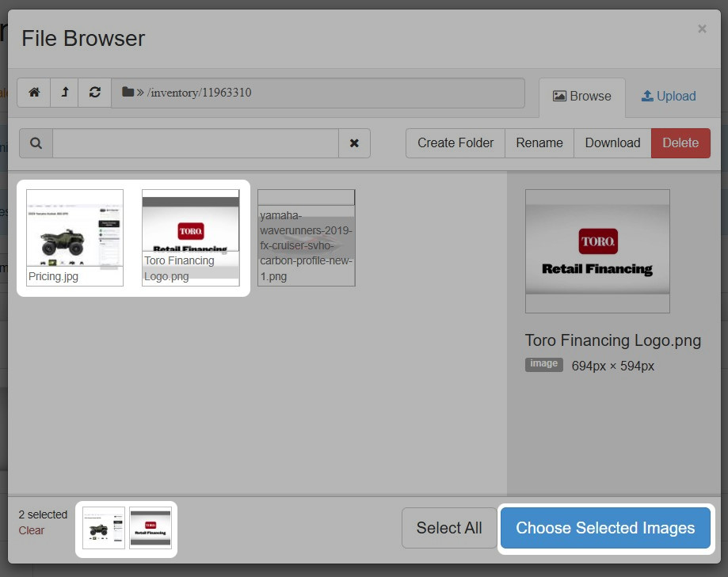Click the search magnifier icon

pos(36,143)
